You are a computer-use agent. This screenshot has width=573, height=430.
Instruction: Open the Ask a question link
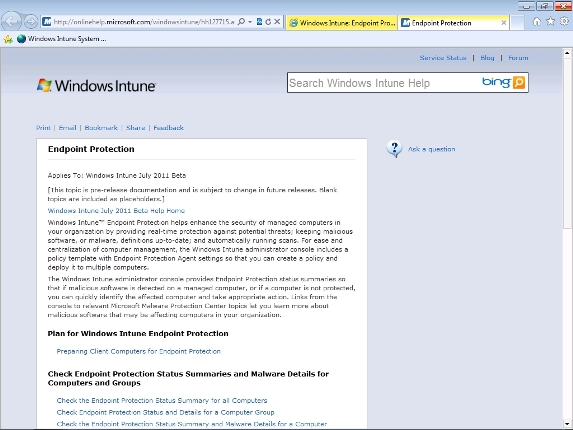click(x=432, y=149)
